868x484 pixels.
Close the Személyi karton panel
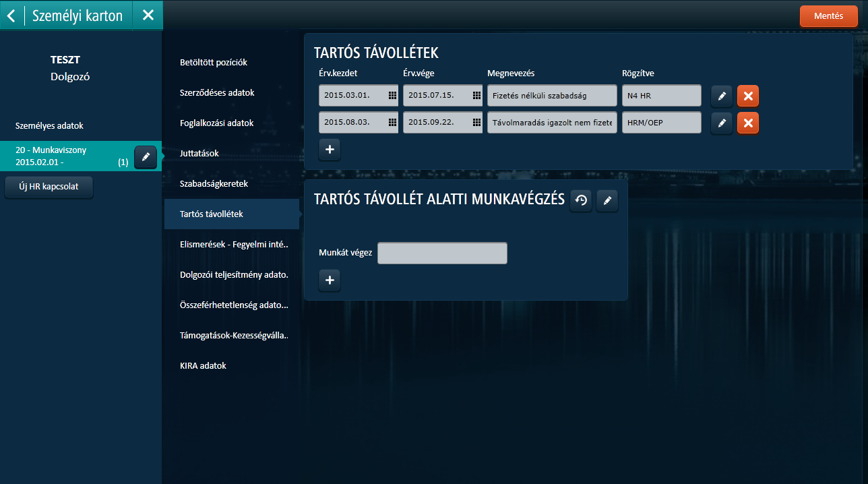click(x=148, y=15)
